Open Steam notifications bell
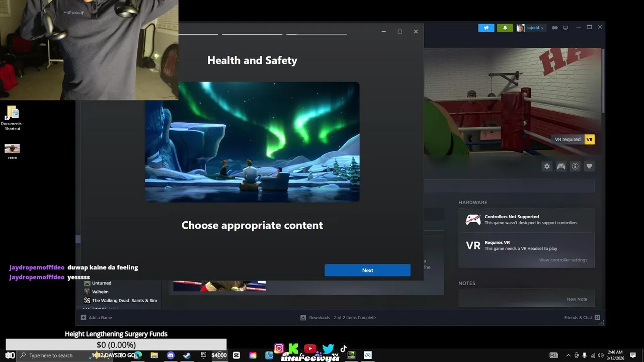Viewport: 644px width, 362px height. (x=505, y=28)
